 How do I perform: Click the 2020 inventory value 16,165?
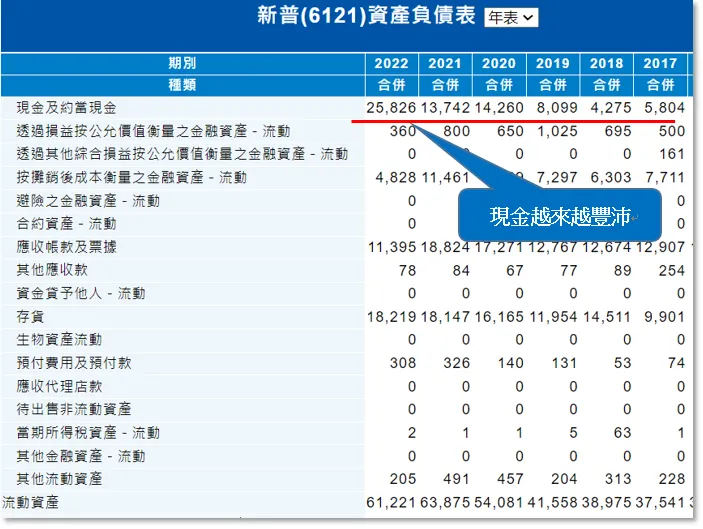point(499,317)
